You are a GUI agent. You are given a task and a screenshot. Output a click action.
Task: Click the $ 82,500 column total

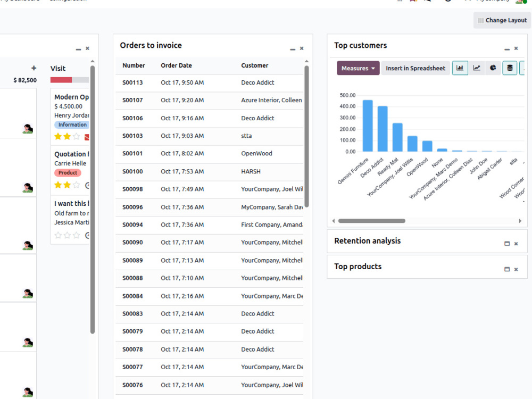(25, 80)
